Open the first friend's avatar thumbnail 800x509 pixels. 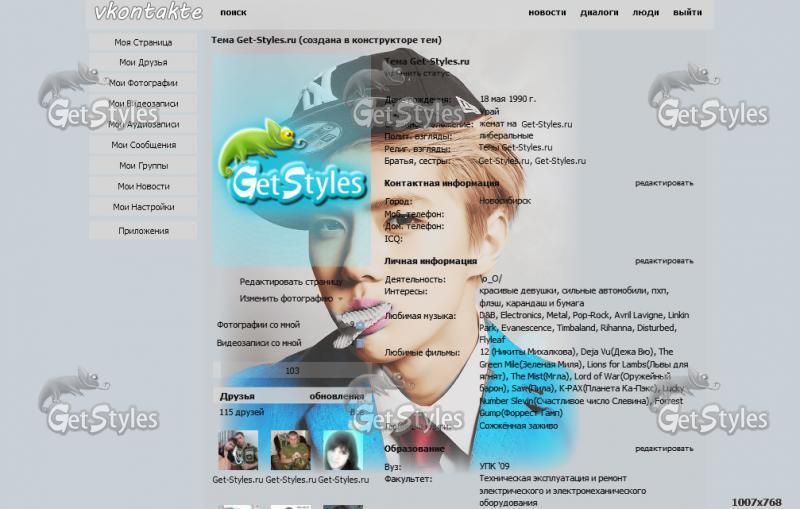[x=237, y=450]
